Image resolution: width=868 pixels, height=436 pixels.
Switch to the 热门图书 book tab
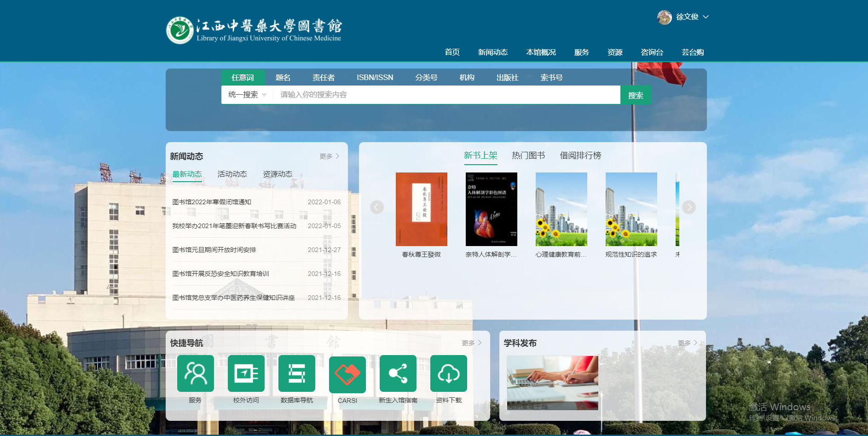[528, 155]
